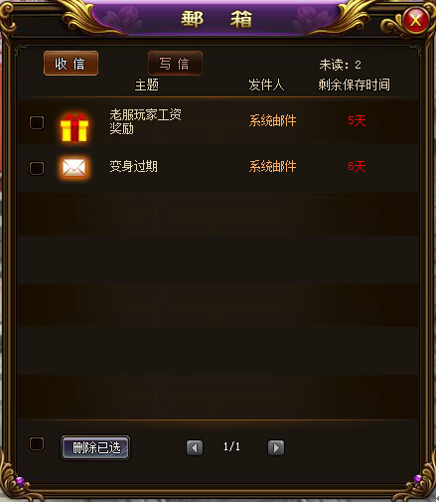Viewport: 439px width, 504px height.
Task: Click 系统邮件 sender of 变身过期 mail
Action: (x=272, y=166)
